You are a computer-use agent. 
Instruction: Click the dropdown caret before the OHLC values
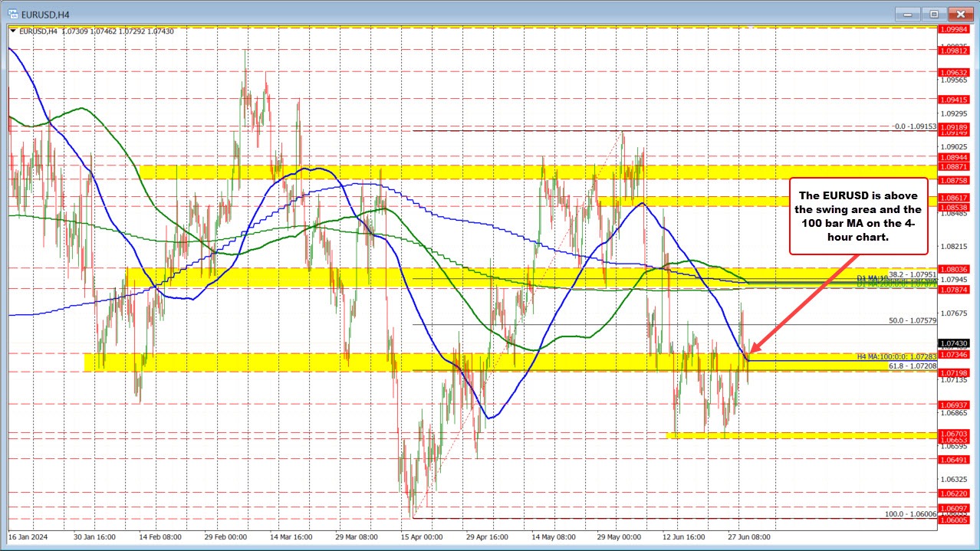pos(13,31)
